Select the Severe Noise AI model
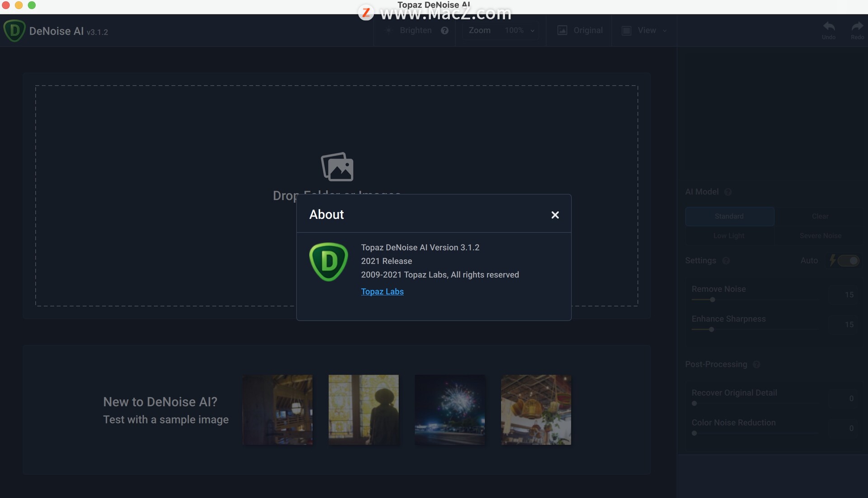 (x=820, y=236)
